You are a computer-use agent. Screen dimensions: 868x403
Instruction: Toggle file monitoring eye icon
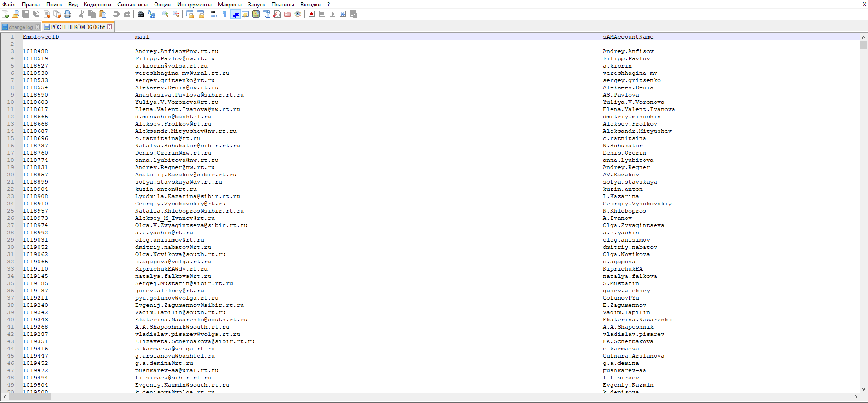point(298,14)
